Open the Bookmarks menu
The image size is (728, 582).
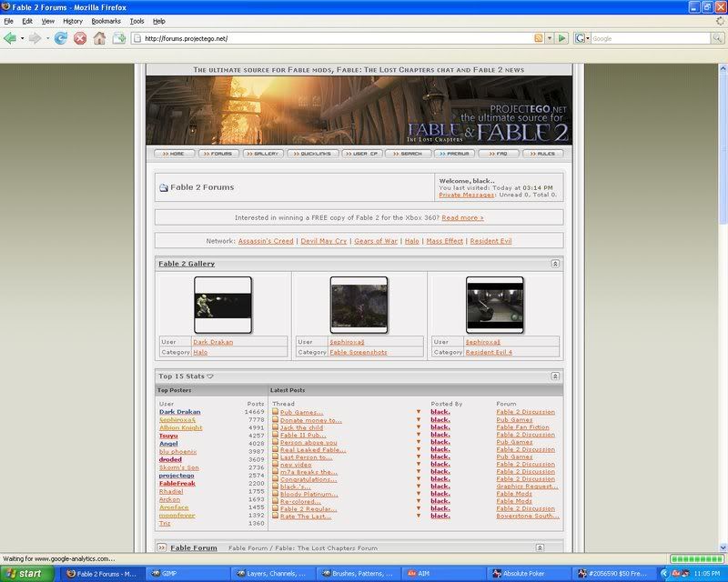106,21
